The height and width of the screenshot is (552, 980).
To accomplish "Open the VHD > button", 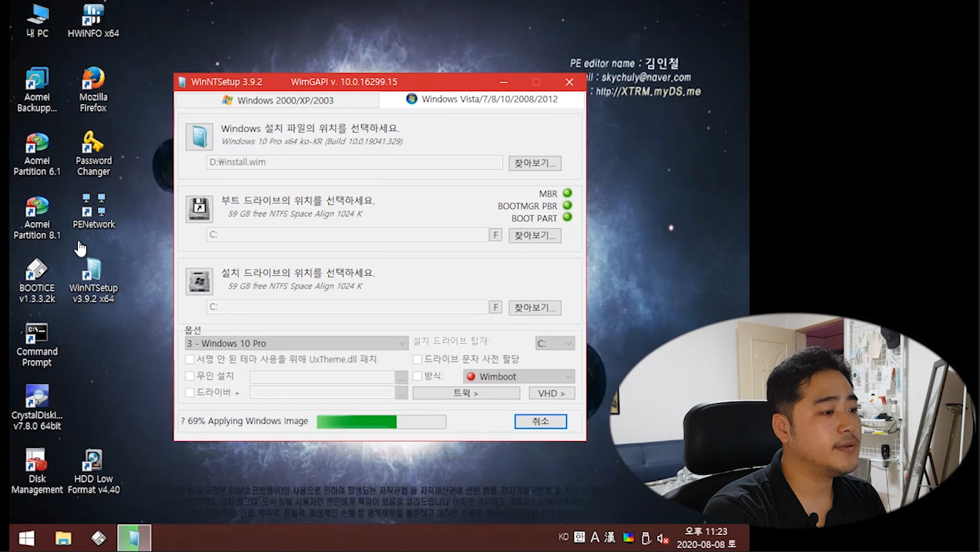I will (x=552, y=393).
